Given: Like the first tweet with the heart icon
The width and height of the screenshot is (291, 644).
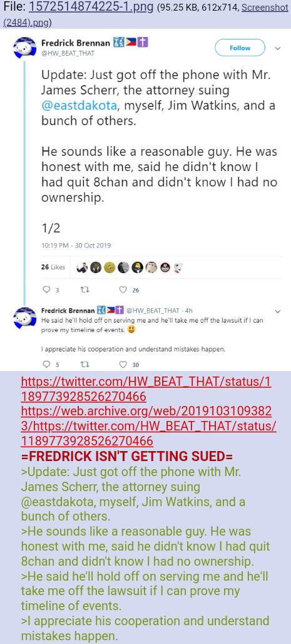Looking at the screenshot, I should tap(123, 290).
